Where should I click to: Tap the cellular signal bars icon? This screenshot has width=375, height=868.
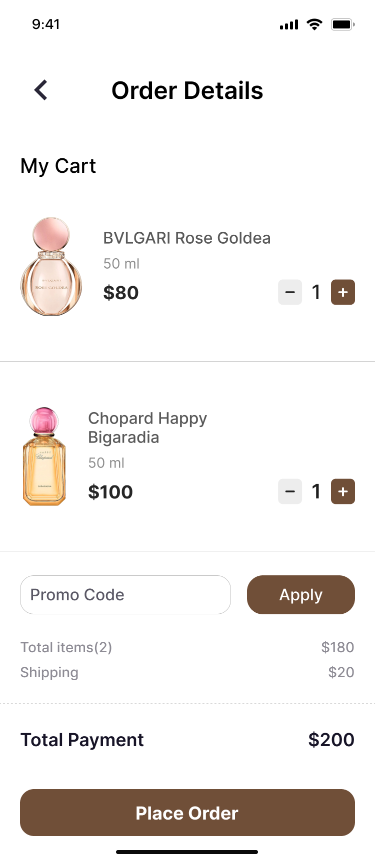point(289,24)
